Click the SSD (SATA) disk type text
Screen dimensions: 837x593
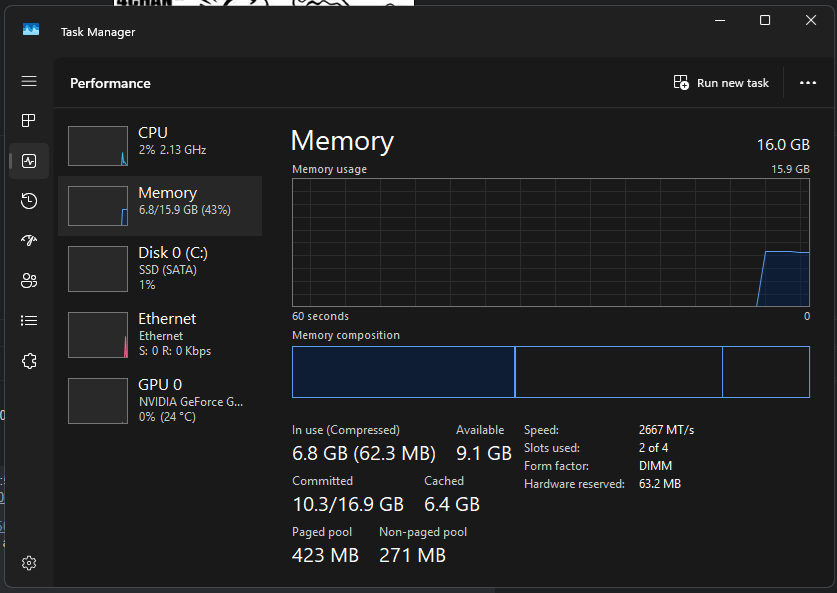(x=168, y=270)
